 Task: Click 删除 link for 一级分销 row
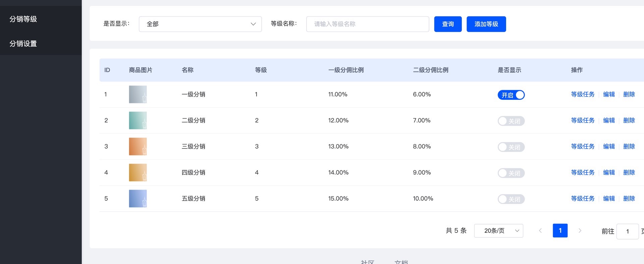pyautogui.click(x=629, y=94)
